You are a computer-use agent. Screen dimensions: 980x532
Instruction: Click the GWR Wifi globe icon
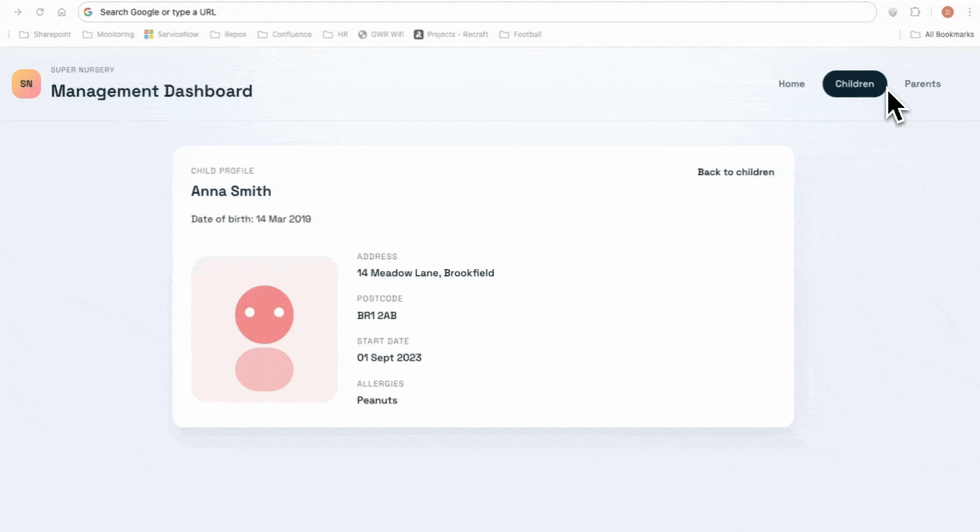pos(362,34)
